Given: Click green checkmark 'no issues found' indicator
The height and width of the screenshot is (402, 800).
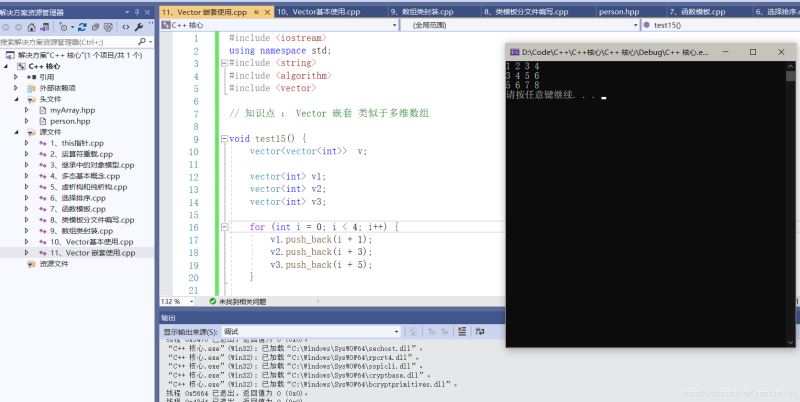Looking at the screenshot, I should (213, 302).
